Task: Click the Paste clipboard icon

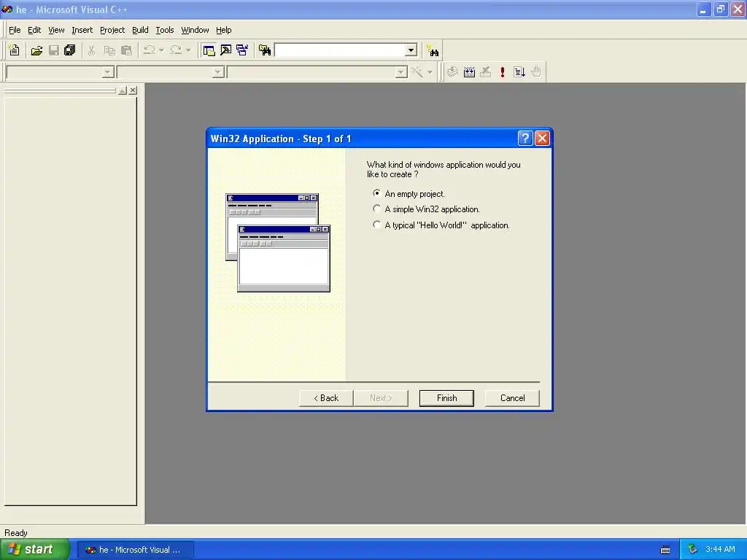Action: (127, 50)
